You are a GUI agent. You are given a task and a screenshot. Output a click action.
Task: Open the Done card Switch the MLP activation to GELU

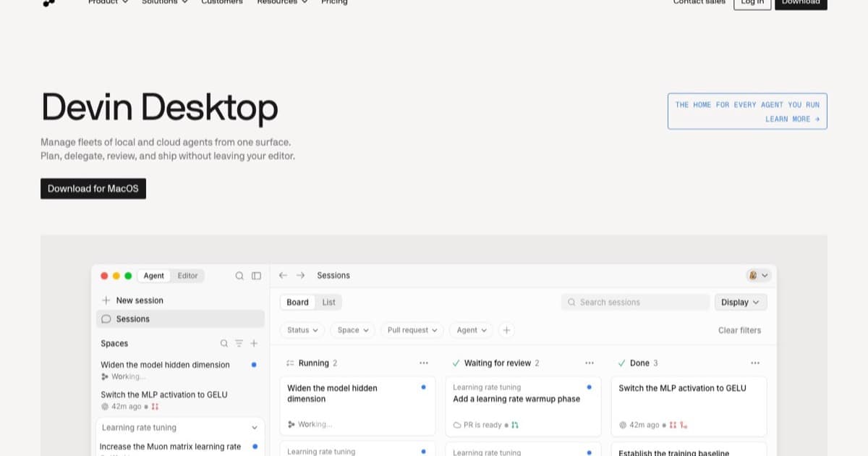coord(689,406)
